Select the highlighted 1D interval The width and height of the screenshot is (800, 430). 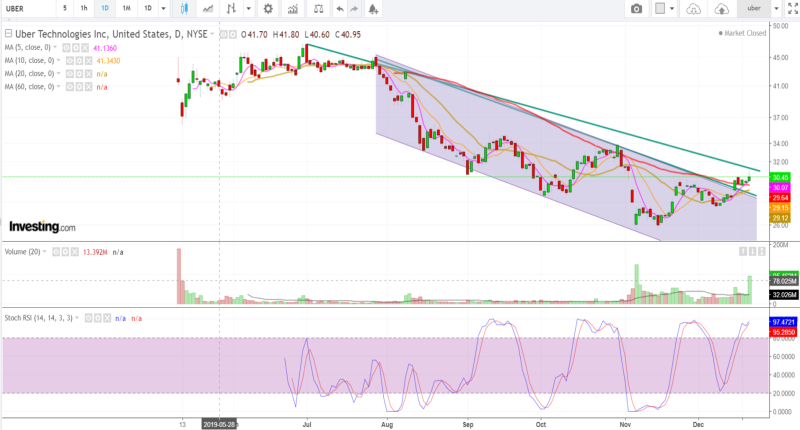point(105,8)
